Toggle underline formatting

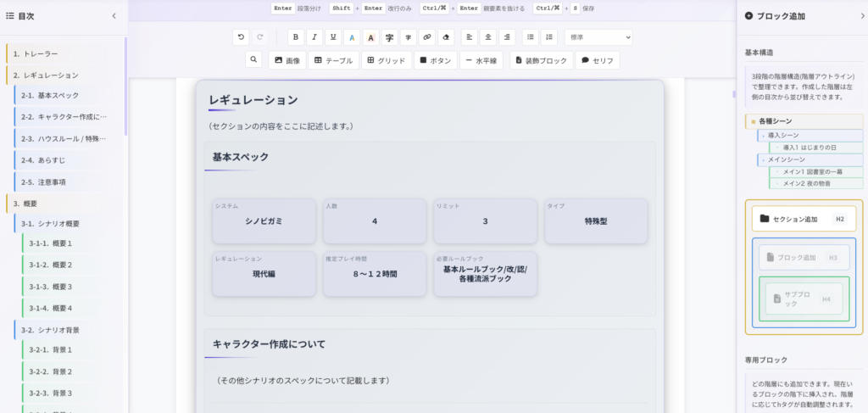pos(333,37)
